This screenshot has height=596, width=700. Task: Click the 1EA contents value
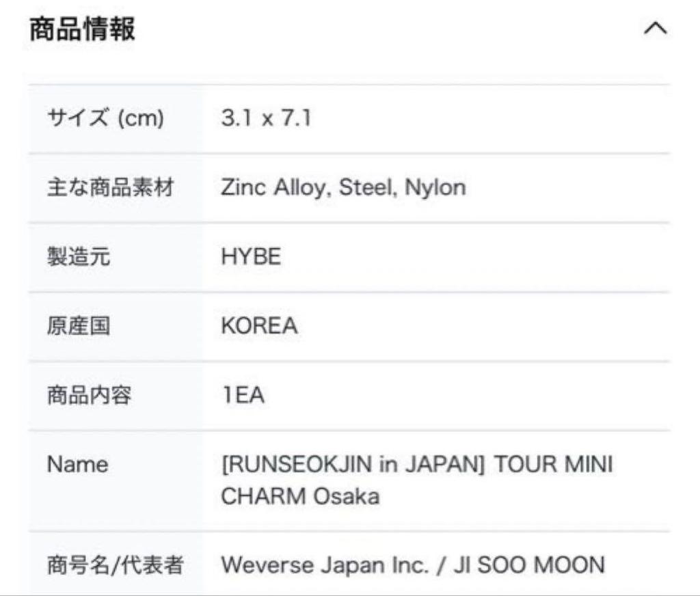point(243,396)
